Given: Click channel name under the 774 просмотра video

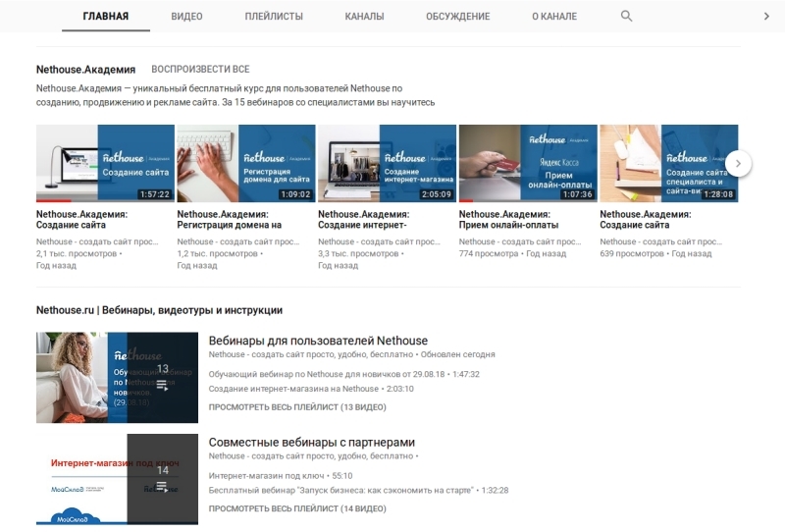Looking at the screenshot, I should coord(520,241).
